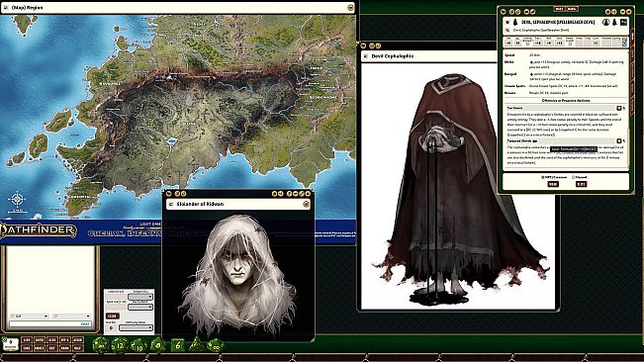Open the top-right dropdown in modifier panel
This screenshot has height=362, width=644.
pyautogui.click(x=140, y=297)
